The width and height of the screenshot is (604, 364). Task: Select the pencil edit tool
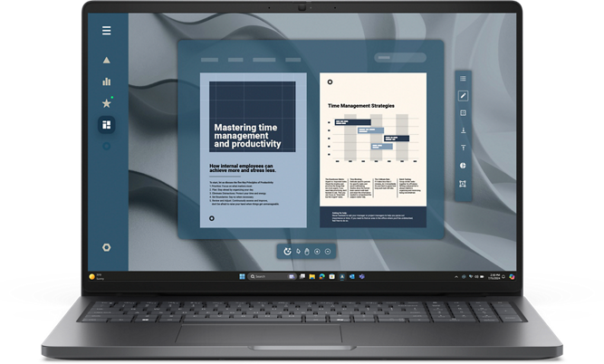[463, 95]
